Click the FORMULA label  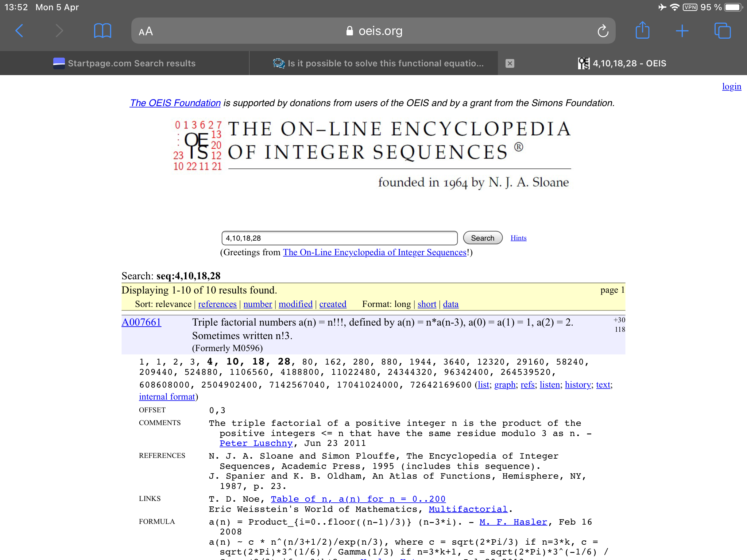157,522
